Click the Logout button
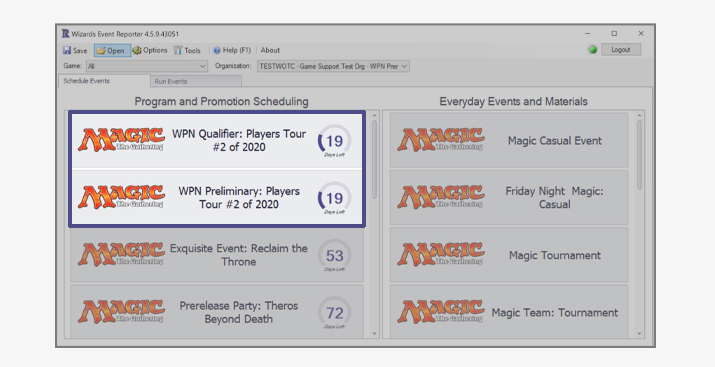Viewport: 715px width, 367px height. (x=621, y=50)
